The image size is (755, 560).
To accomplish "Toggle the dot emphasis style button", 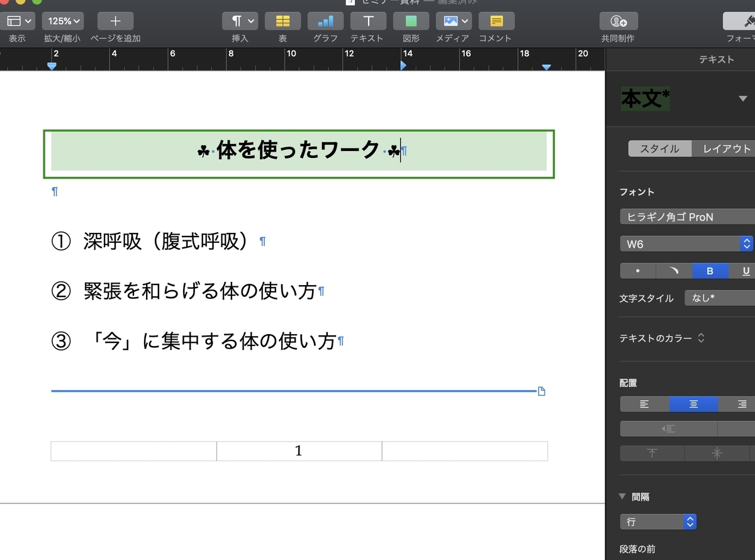I will pyautogui.click(x=638, y=271).
